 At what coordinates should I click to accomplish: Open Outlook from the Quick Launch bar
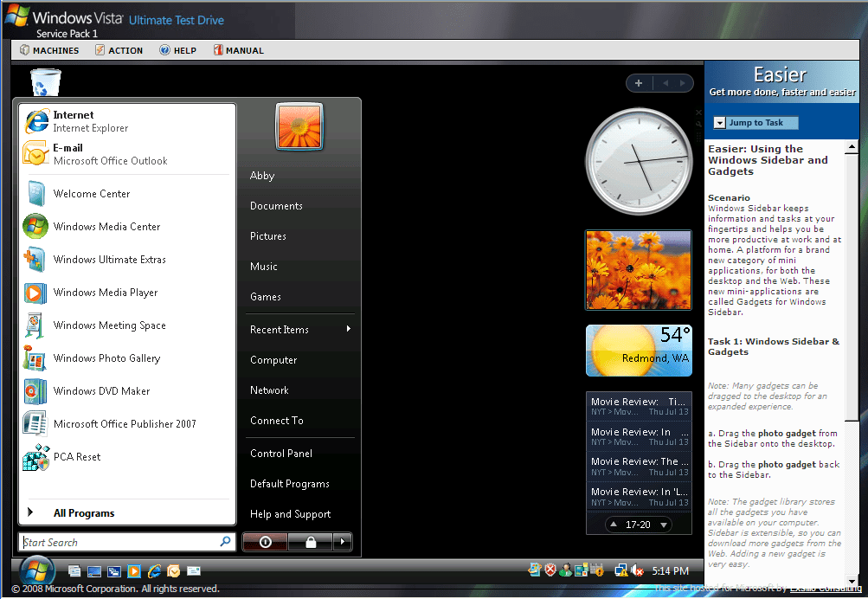tap(174, 571)
